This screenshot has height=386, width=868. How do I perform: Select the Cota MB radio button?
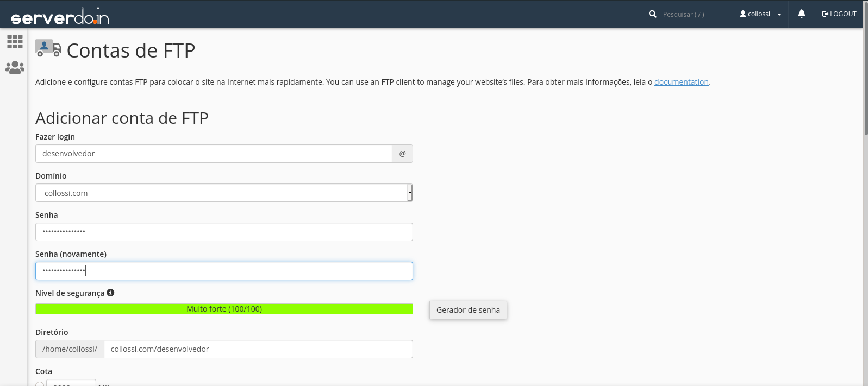coord(40,384)
